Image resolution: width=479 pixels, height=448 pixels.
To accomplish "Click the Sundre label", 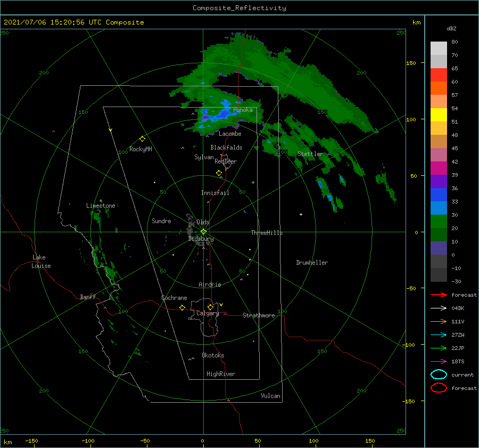I will [161, 221].
